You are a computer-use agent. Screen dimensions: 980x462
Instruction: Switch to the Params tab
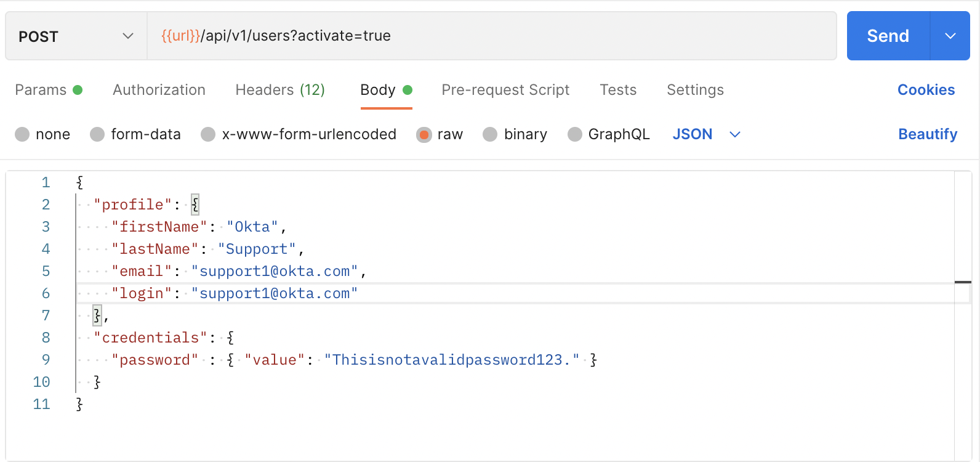click(x=41, y=90)
